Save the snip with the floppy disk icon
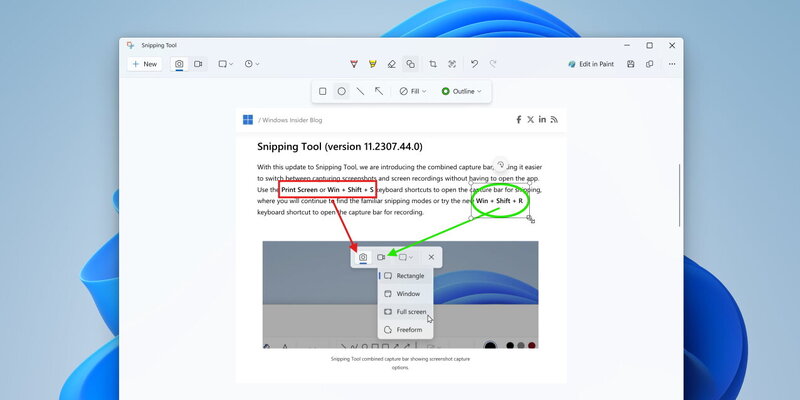 click(631, 64)
